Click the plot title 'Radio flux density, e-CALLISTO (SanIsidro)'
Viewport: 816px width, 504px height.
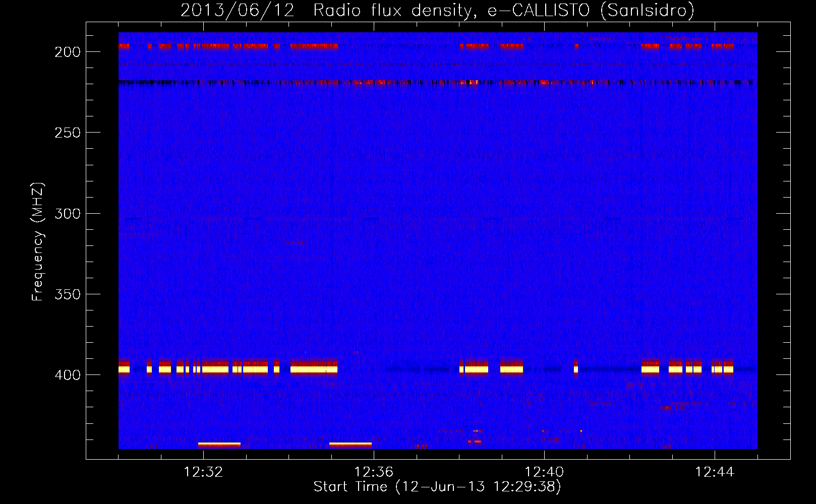pyautogui.click(x=504, y=10)
